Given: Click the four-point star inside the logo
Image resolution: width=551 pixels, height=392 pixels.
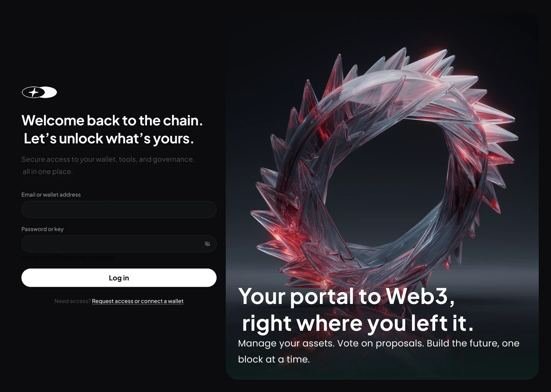Looking at the screenshot, I should pos(34,92).
